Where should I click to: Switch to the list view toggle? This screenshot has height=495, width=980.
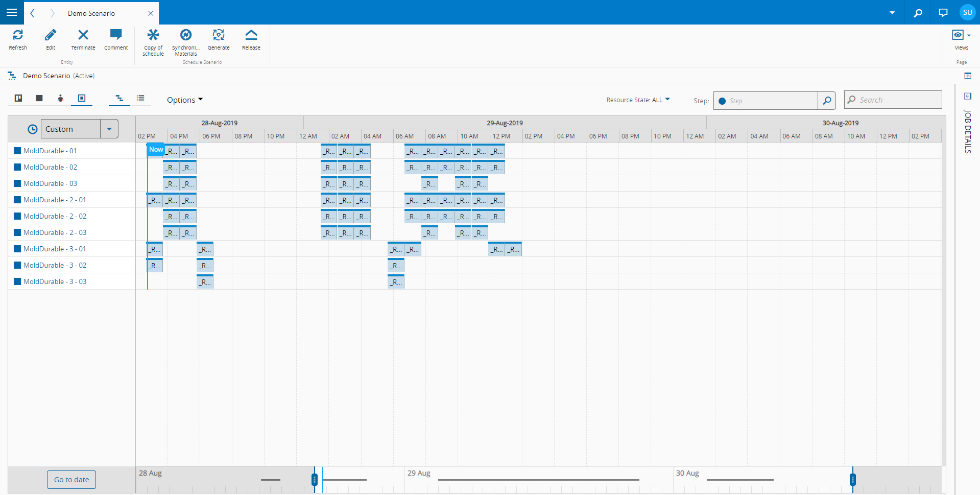click(x=140, y=98)
